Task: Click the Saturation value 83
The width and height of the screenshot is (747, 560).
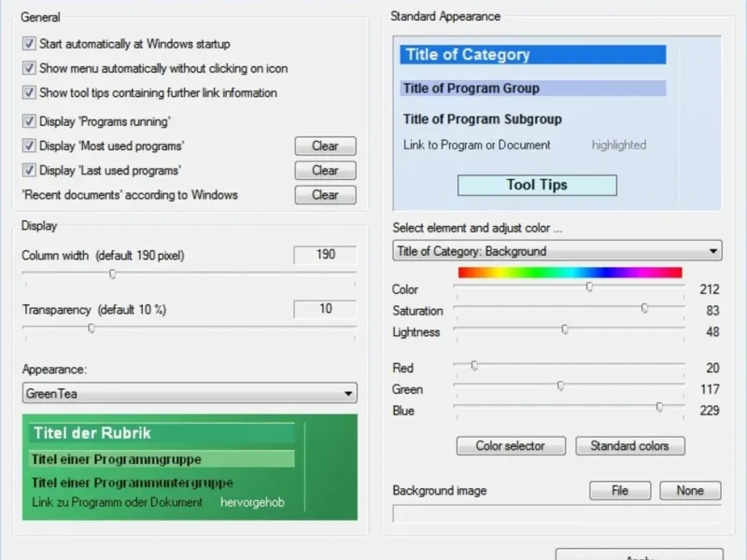Action: pyautogui.click(x=712, y=311)
